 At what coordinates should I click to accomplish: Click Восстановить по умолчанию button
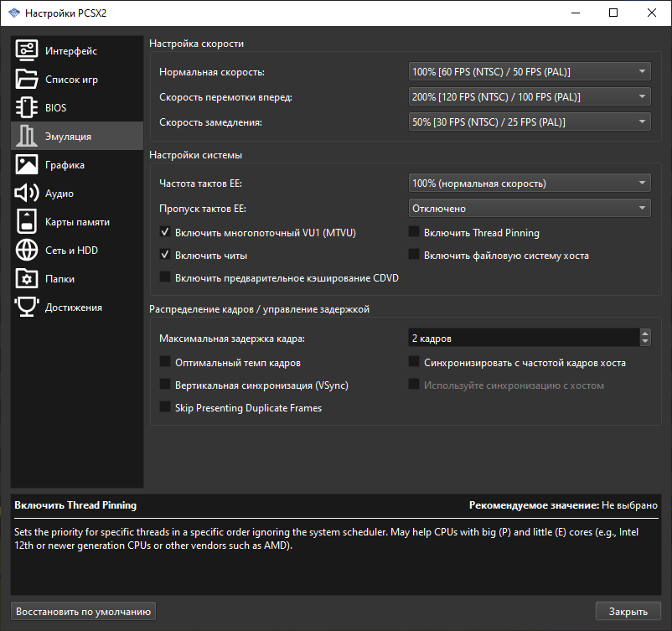point(83,611)
